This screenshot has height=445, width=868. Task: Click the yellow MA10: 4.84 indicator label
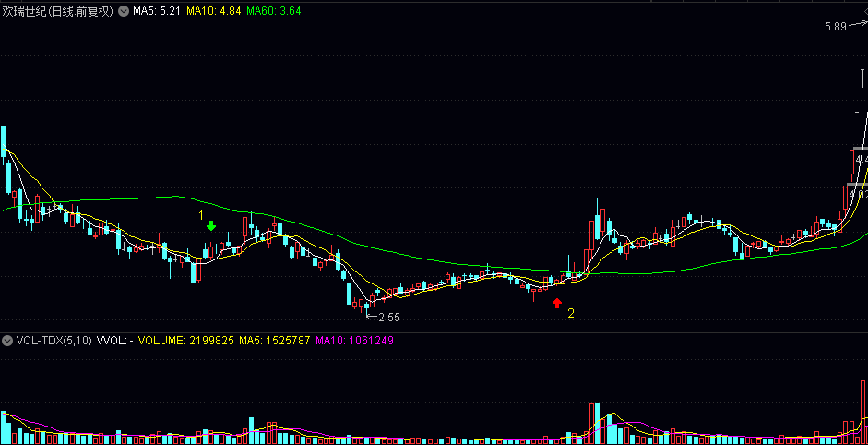[x=214, y=11]
